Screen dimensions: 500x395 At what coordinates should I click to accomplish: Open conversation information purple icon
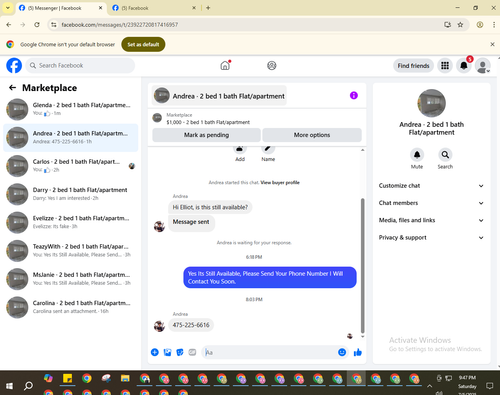354,95
